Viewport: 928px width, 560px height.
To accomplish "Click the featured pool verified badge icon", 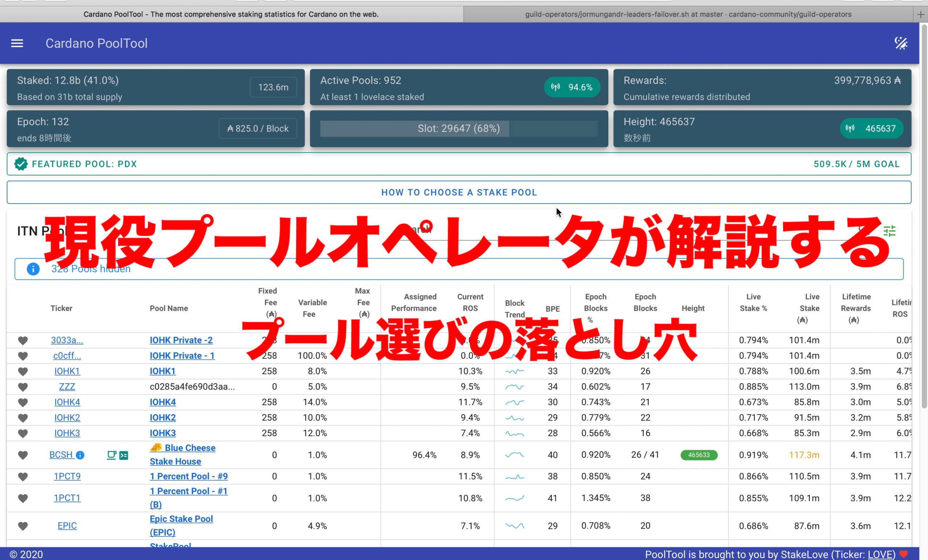I will point(21,164).
